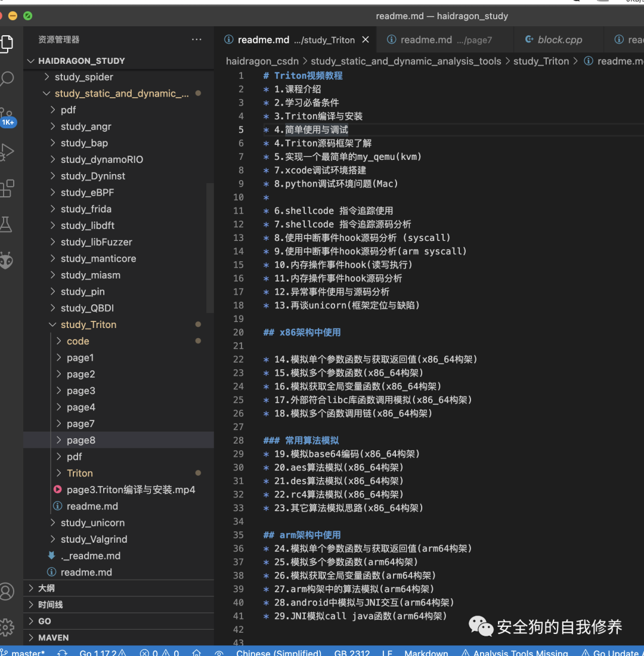Switch to readme.md page7 tab
The width and height of the screenshot is (644, 656).
[x=445, y=40]
